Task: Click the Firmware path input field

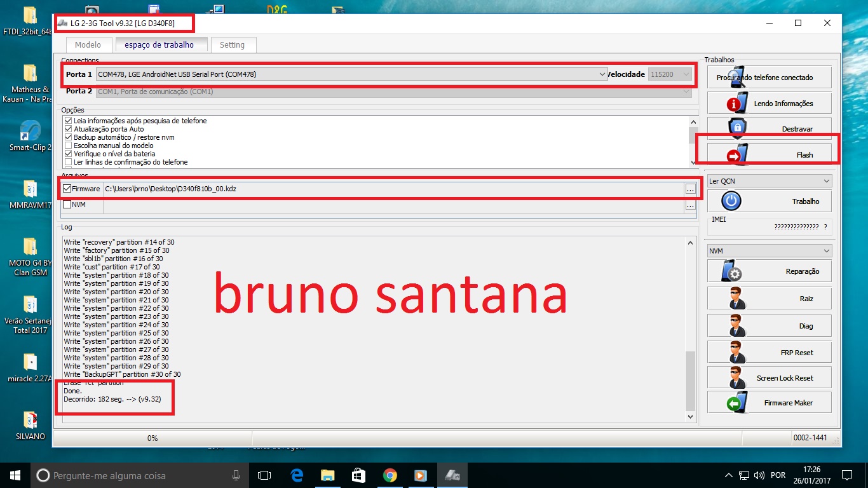Action: pos(393,189)
